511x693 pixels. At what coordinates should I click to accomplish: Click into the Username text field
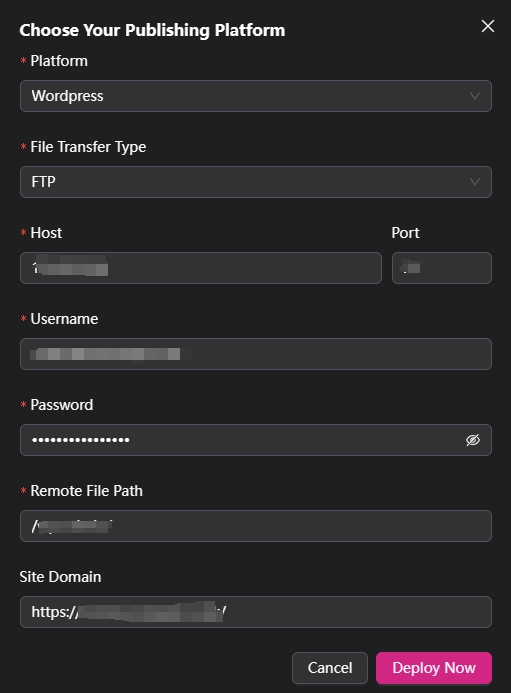256,354
